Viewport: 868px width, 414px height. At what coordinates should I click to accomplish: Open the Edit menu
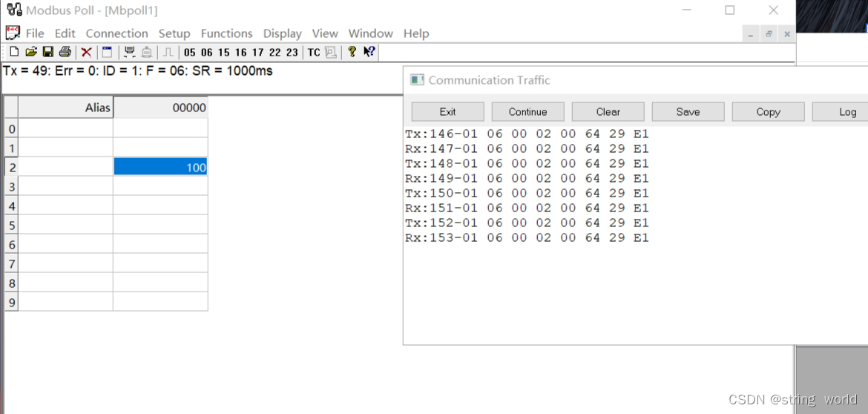[65, 34]
